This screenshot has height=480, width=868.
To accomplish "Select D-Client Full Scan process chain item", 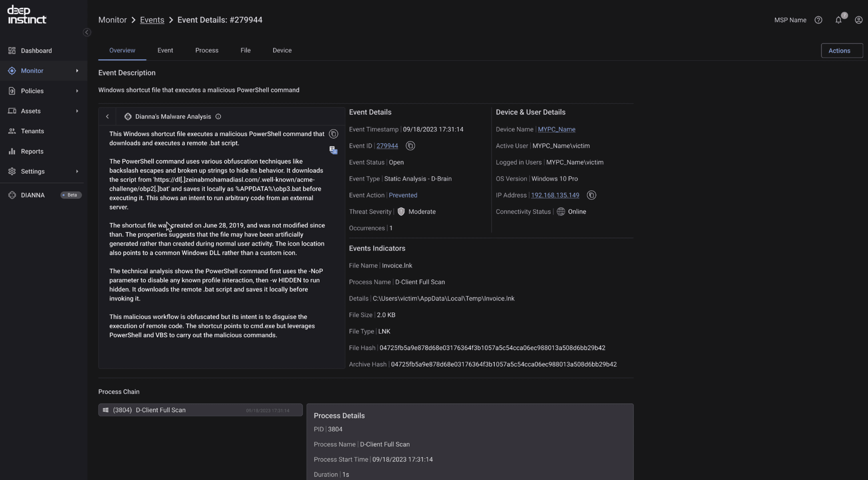I will coord(200,410).
